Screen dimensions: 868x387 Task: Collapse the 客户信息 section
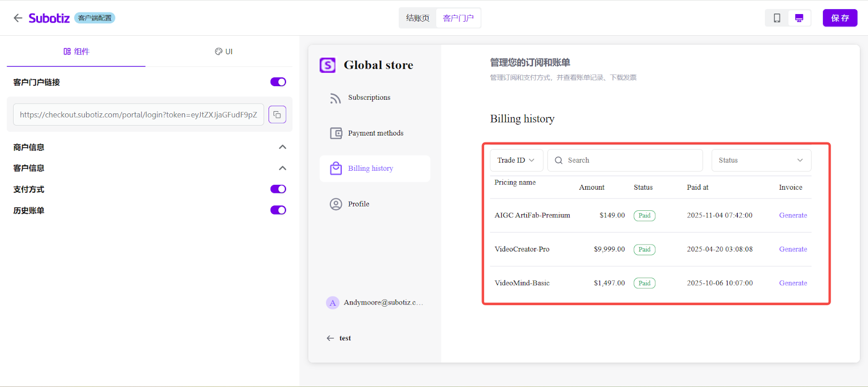click(282, 169)
